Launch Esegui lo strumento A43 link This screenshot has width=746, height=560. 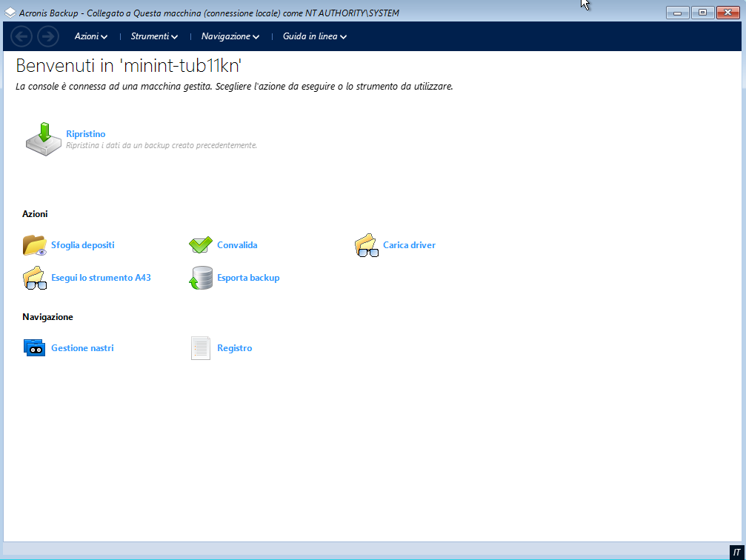coord(101,278)
